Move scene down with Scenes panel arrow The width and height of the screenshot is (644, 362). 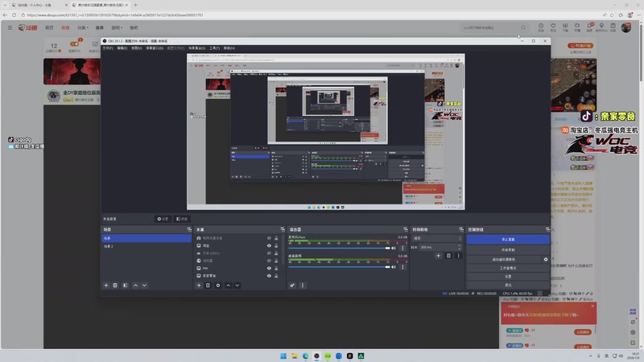point(145,286)
